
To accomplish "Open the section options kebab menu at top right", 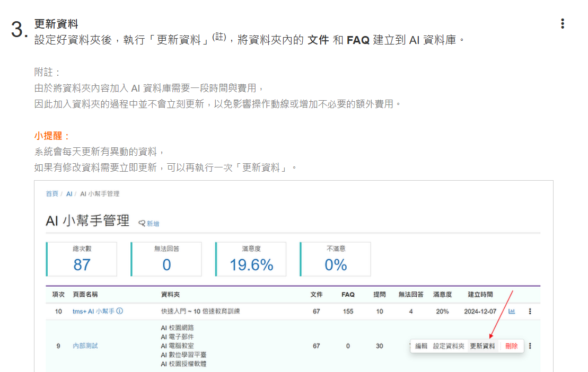I will (562, 24).
